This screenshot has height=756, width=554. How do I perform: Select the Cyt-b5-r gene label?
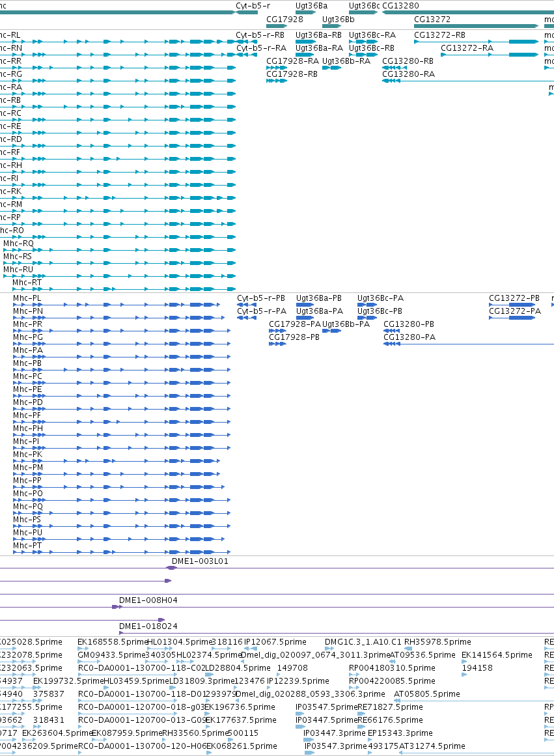click(x=253, y=6)
